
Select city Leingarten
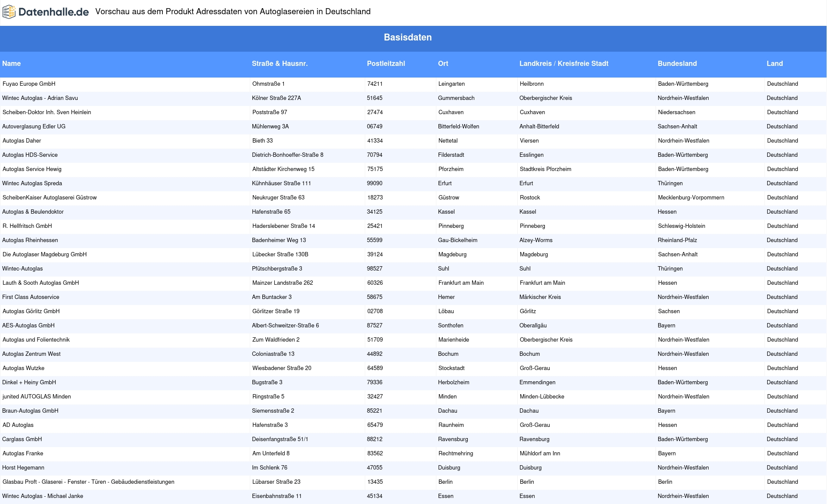pyautogui.click(x=451, y=84)
